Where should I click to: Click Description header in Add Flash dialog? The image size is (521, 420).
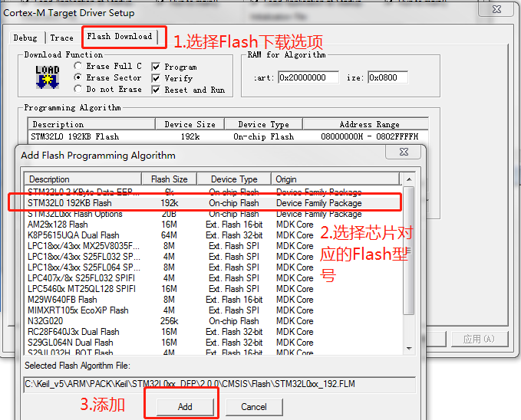click(84, 179)
